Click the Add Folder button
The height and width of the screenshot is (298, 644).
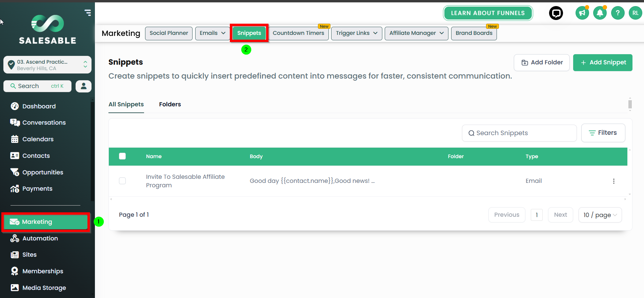pos(542,63)
